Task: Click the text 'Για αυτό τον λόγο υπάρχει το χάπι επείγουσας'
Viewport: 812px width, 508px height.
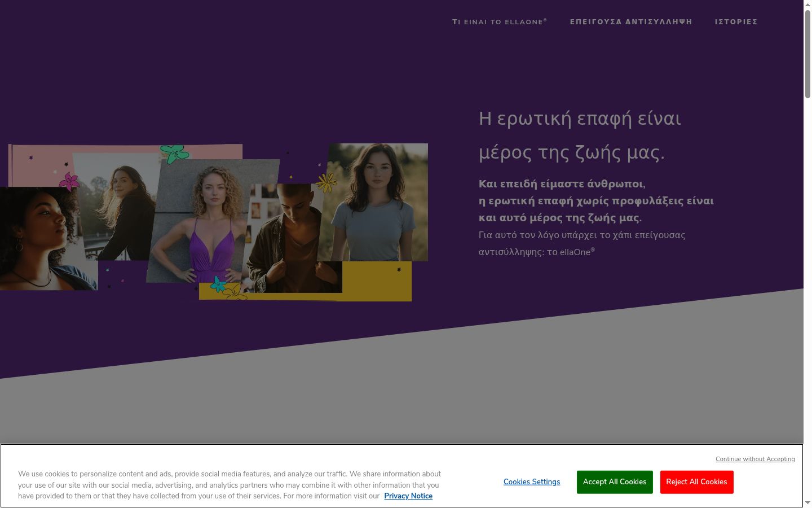Action: (x=582, y=235)
